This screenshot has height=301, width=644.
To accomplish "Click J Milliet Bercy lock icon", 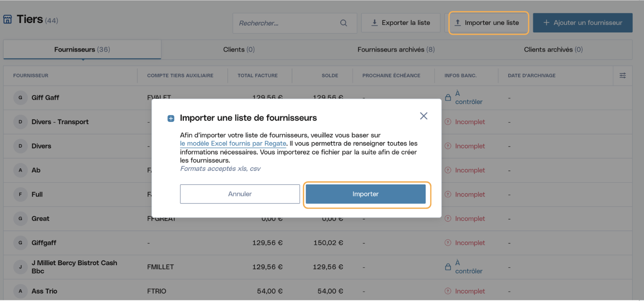I will coord(448,267).
